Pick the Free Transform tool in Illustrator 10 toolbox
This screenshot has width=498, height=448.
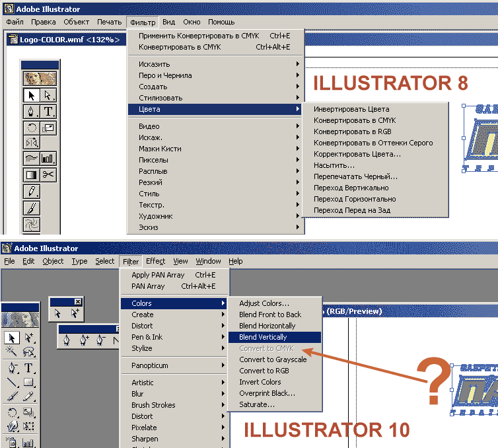[x=28, y=426]
